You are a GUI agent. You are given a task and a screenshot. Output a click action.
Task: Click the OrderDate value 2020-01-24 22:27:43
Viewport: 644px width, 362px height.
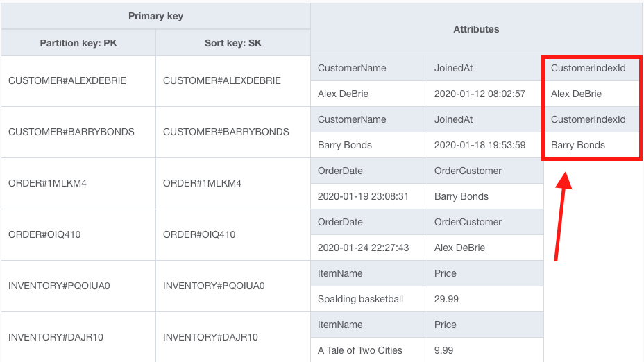pyautogui.click(x=363, y=248)
